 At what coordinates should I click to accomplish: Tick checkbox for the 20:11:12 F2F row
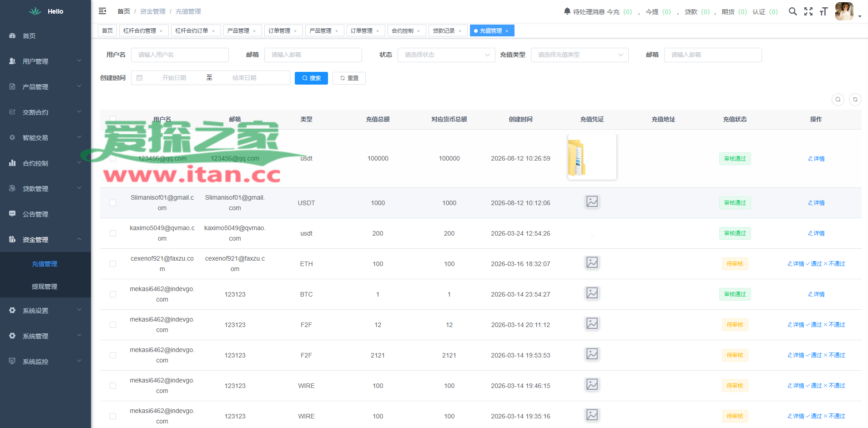pos(113,325)
